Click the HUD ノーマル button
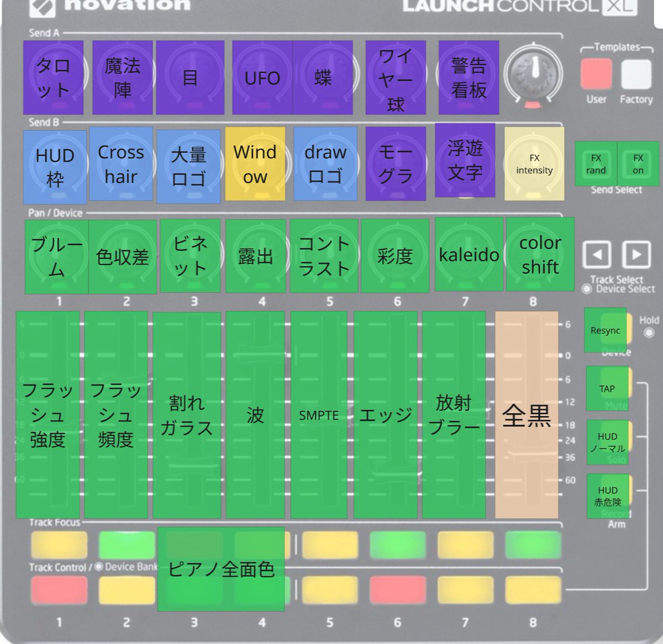663x644 pixels. tap(607, 442)
